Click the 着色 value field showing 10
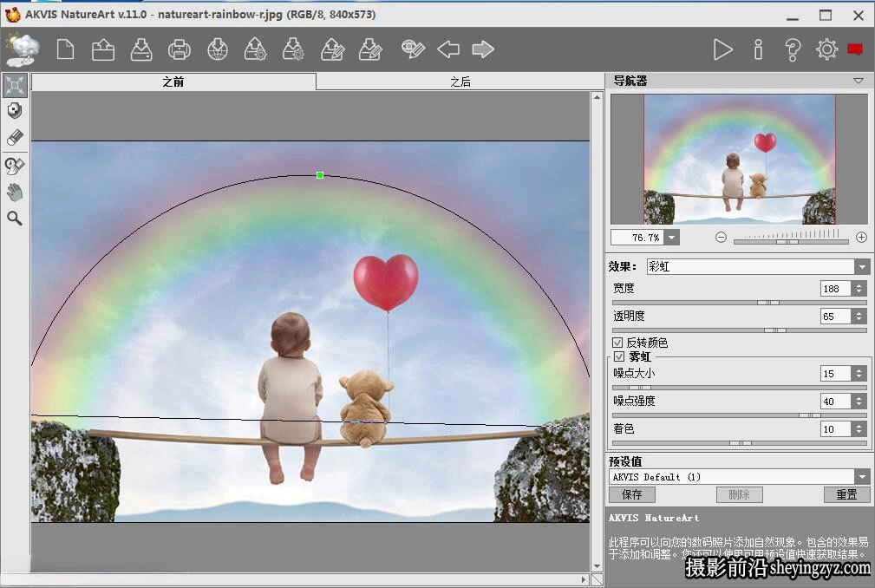Image resolution: width=875 pixels, height=588 pixels. [835, 429]
